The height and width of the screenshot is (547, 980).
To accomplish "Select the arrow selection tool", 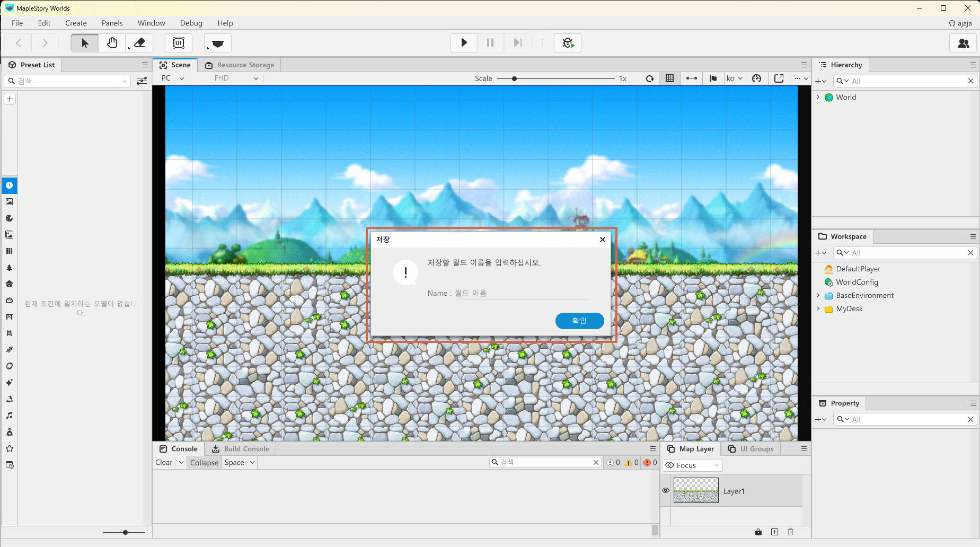I will [85, 43].
